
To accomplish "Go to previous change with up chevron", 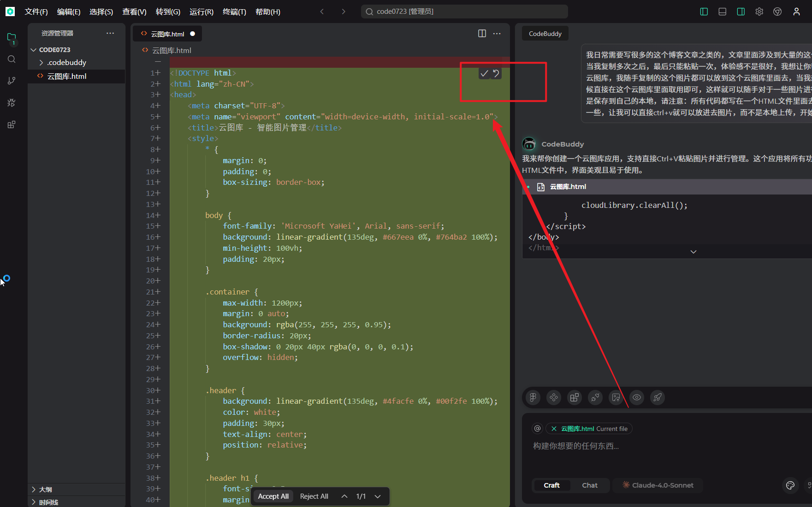I will tap(344, 496).
